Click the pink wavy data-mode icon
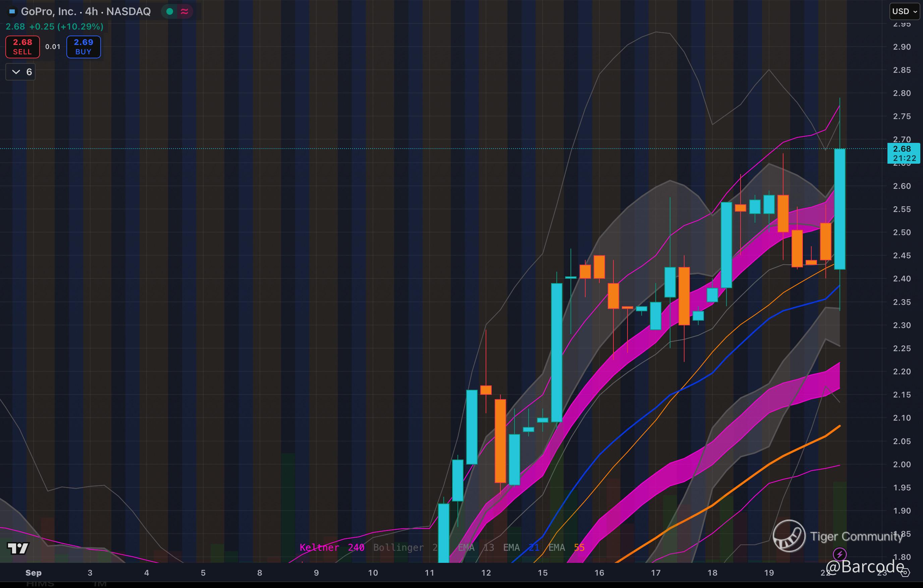 [184, 11]
